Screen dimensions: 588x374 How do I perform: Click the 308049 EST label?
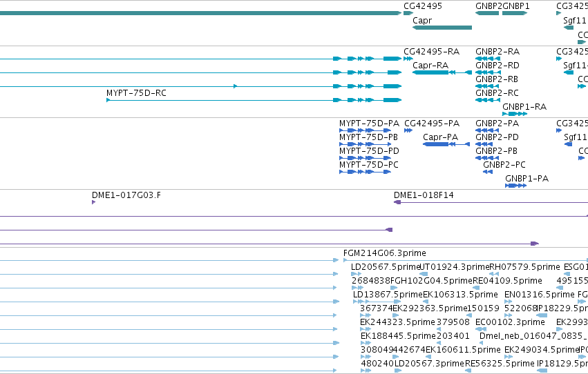coord(377,350)
